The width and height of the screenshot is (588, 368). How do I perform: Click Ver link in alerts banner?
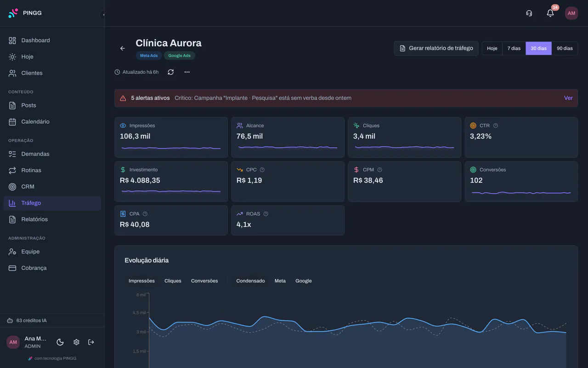pos(568,98)
